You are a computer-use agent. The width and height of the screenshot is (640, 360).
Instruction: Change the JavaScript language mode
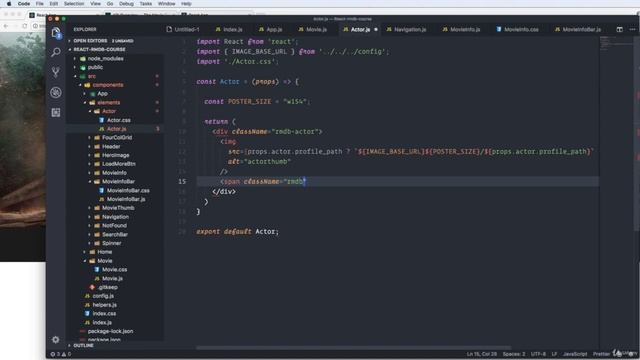(575, 354)
